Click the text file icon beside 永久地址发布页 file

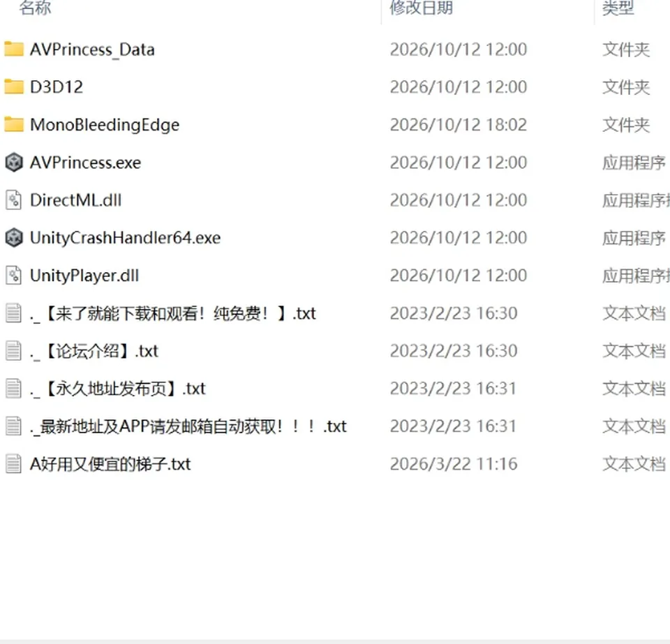pyautogui.click(x=14, y=388)
